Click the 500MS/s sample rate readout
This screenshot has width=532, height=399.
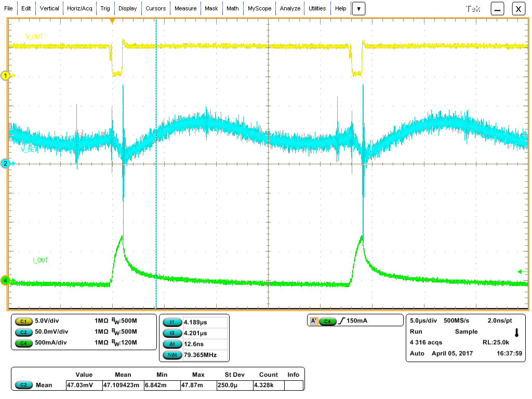(x=456, y=321)
